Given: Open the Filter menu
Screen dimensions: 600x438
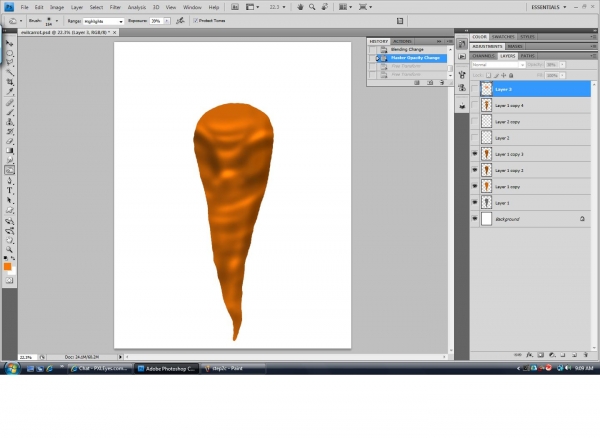Looking at the screenshot, I should tap(115, 7).
